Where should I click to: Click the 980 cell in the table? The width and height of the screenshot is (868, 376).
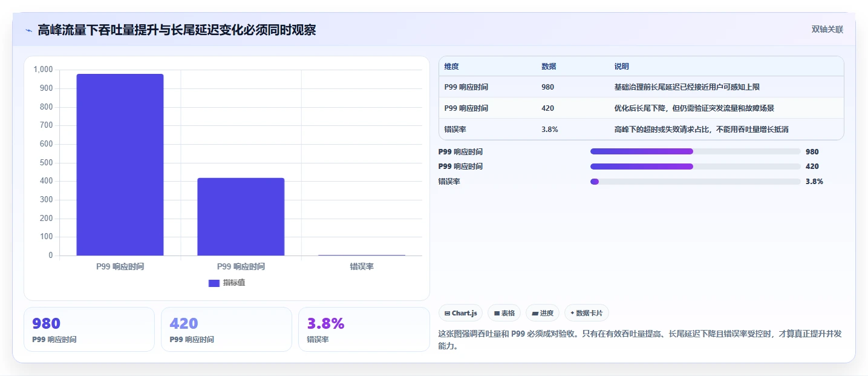(547, 87)
